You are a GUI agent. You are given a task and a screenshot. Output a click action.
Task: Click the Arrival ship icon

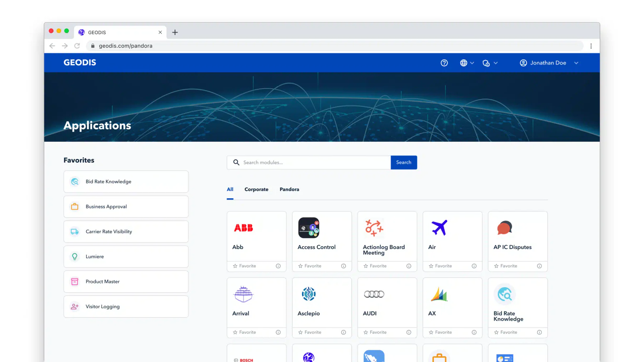click(x=243, y=294)
